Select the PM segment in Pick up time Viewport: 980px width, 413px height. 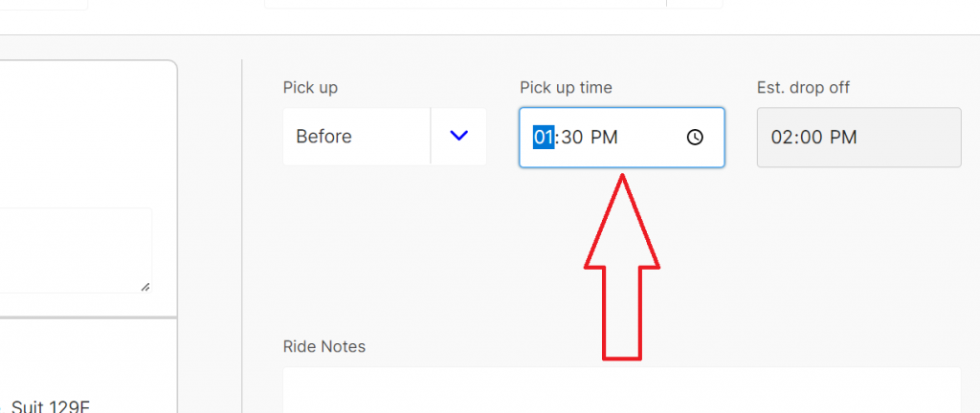tap(604, 137)
